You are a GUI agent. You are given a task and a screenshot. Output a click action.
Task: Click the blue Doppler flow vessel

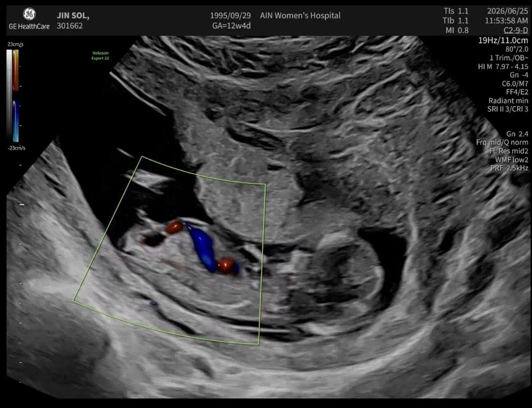(x=202, y=247)
